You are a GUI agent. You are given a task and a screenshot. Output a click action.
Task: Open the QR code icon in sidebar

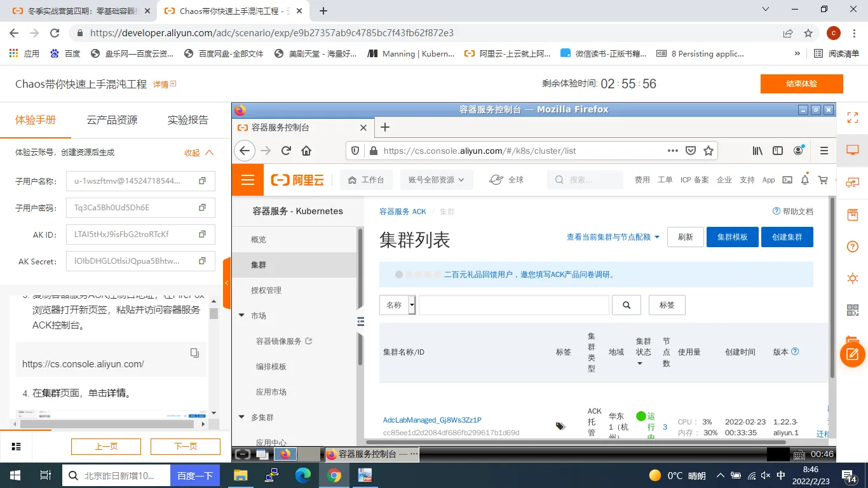853,310
